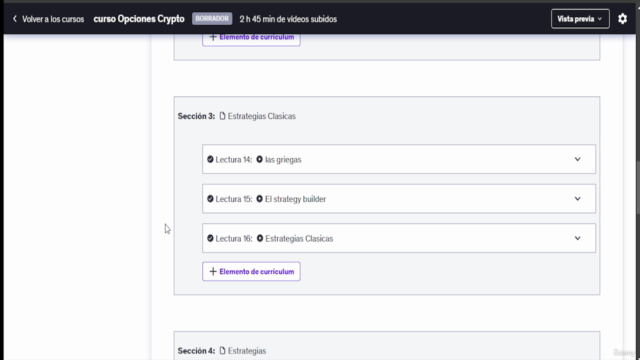Image resolution: width=640 pixels, height=360 pixels.
Task: Click the Sección 3 title Estrategias Clasicas
Action: 262,116
